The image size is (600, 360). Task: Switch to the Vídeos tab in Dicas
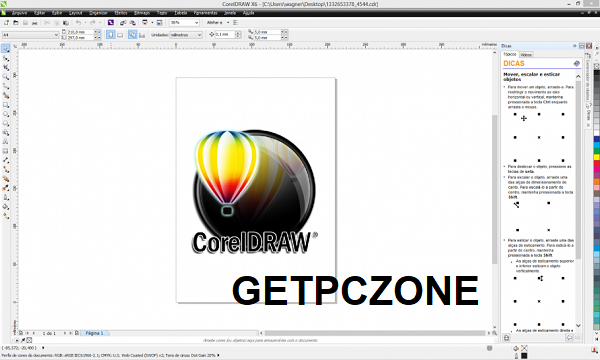click(x=526, y=55)
